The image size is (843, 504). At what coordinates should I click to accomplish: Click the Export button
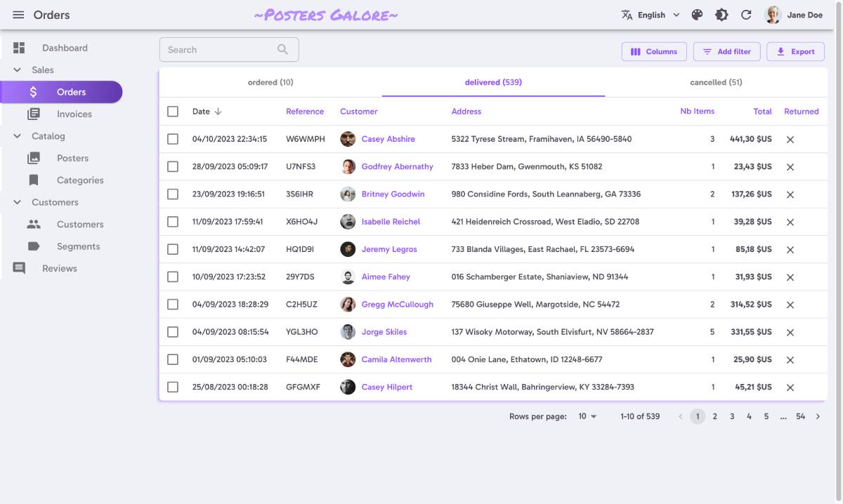[795, 51]
